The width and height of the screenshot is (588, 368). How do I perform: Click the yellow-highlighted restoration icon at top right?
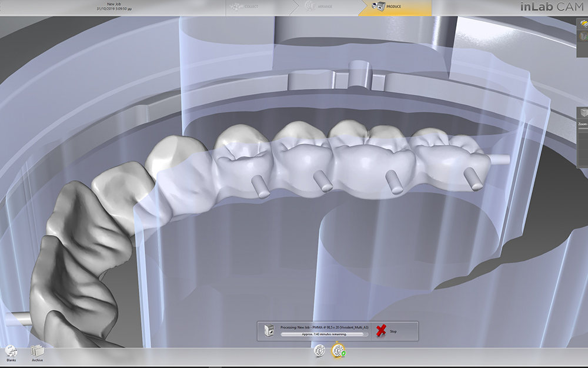(583, 24)
